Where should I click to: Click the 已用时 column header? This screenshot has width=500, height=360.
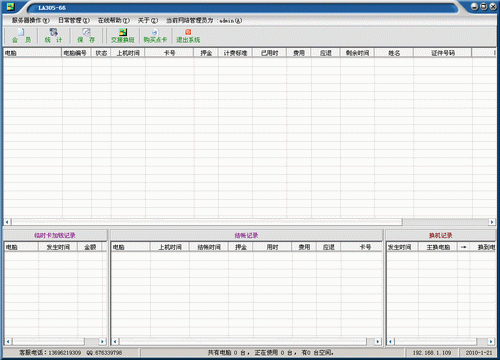click(269, 53)
